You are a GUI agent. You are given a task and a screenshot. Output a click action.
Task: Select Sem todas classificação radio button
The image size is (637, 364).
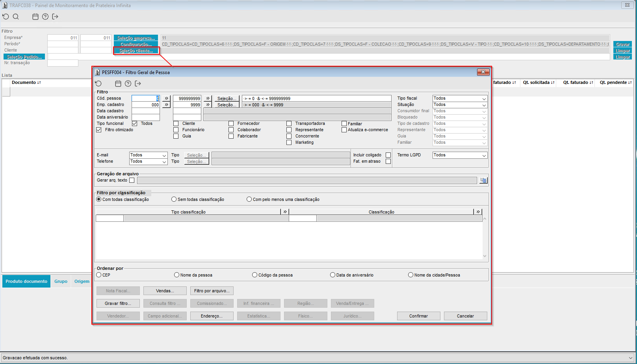[174, 199]
